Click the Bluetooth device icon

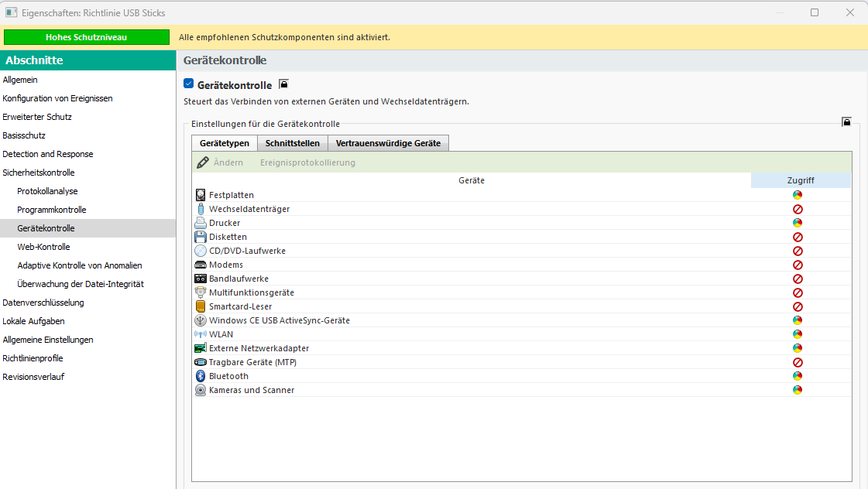tap(201, 376)
